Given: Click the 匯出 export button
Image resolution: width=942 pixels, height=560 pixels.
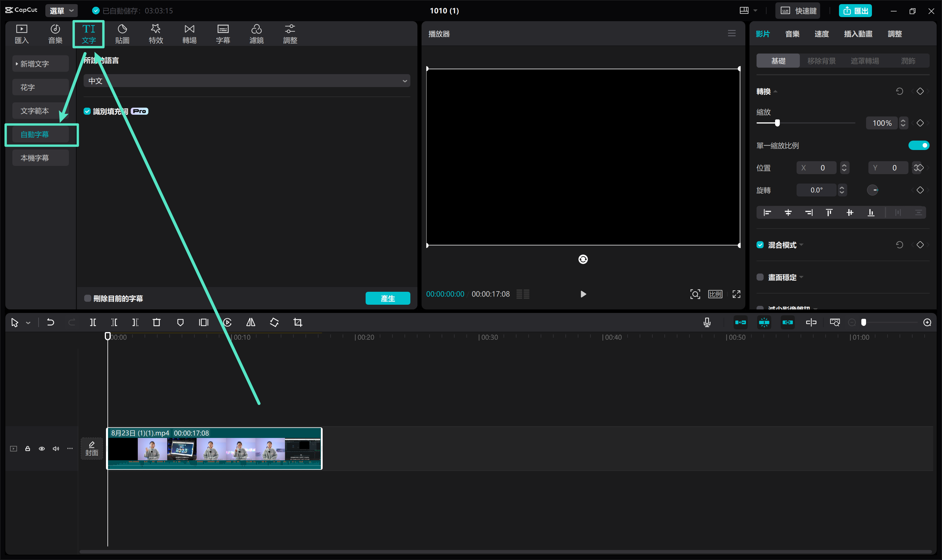Looking at the screenshot, I should coord(855,11).
